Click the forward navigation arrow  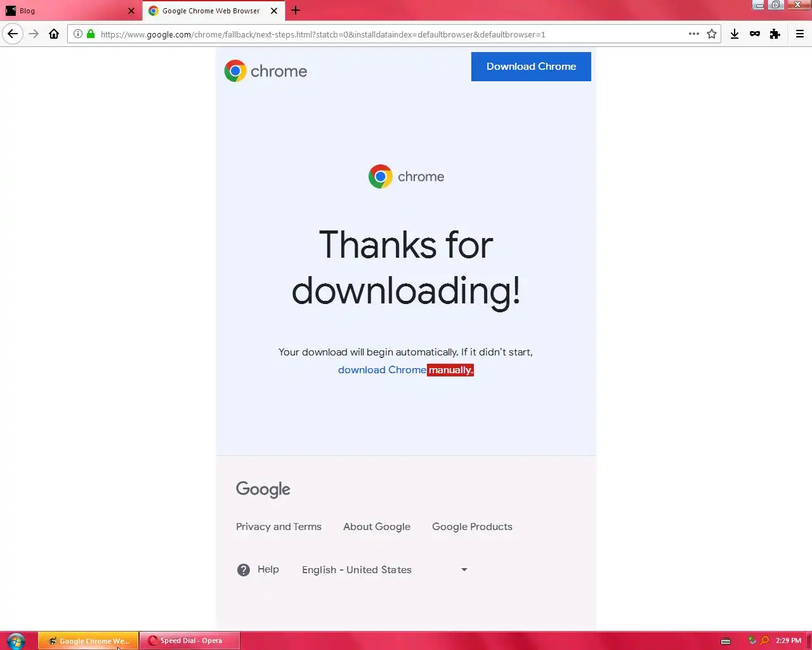pyautogui.click(x=34, y=34)
